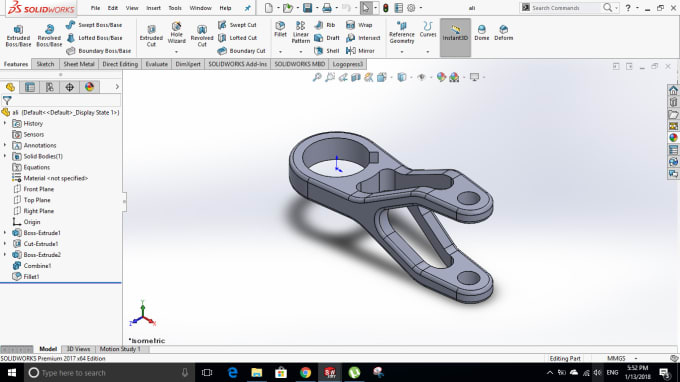Click the Rebuild traffic light icon
The width and height of the screenshot is (680, 382).
(385, 8)
